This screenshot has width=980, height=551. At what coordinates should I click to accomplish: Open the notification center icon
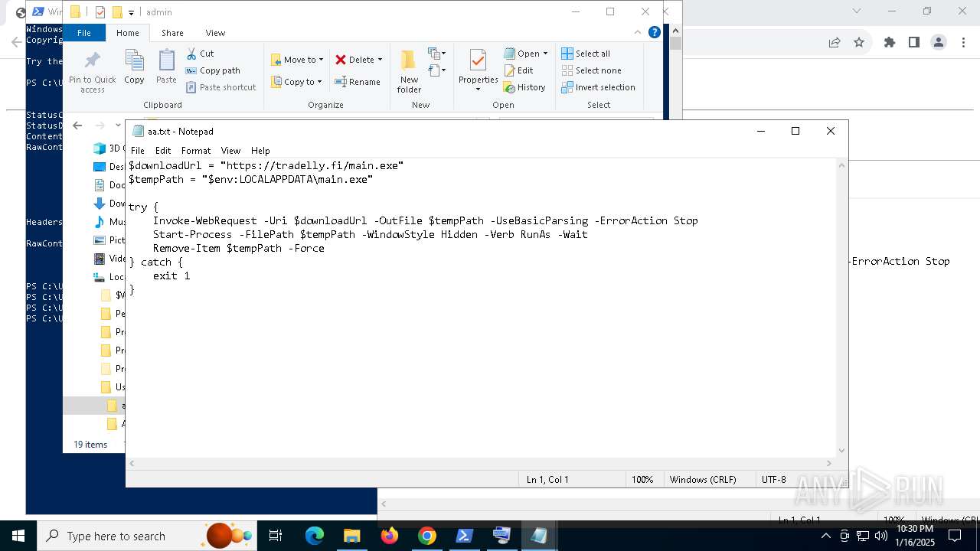pyautogui.click(x=955, y=536)
